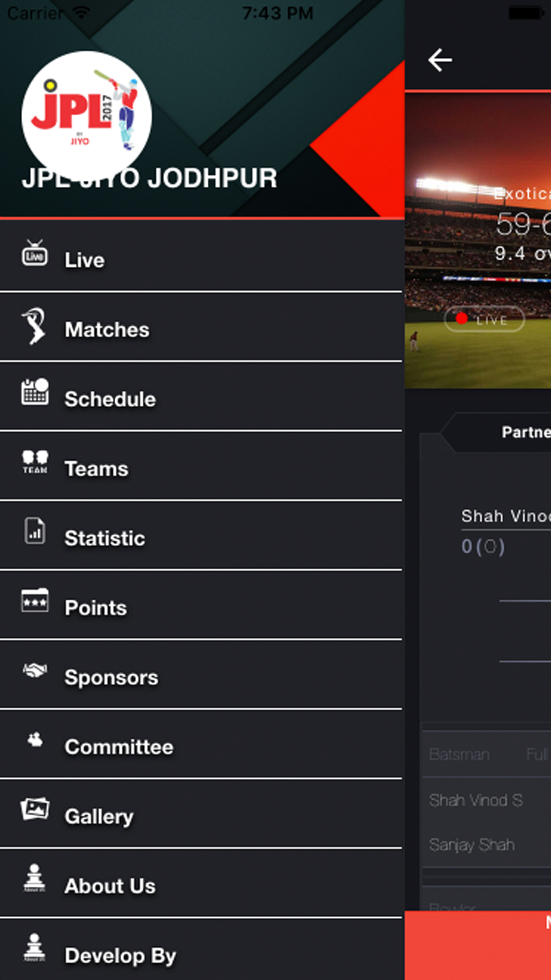Tap the Live TV icon

pyautogui.click(x=35, y=254)
